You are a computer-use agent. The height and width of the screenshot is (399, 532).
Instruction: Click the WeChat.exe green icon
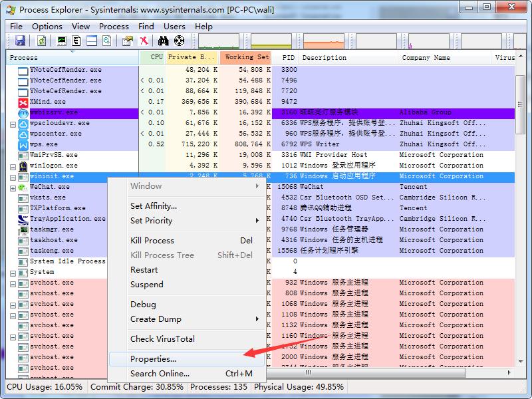(23, 188)
